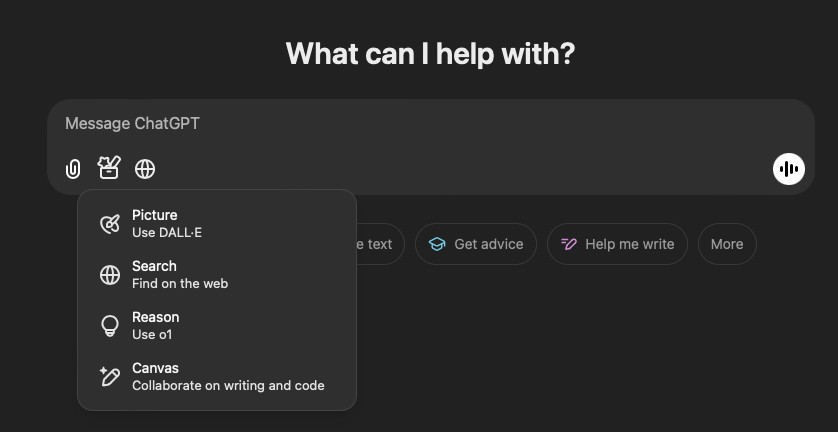
Task: Open the toolbox tools icon
Action: (x=108, y=168)
